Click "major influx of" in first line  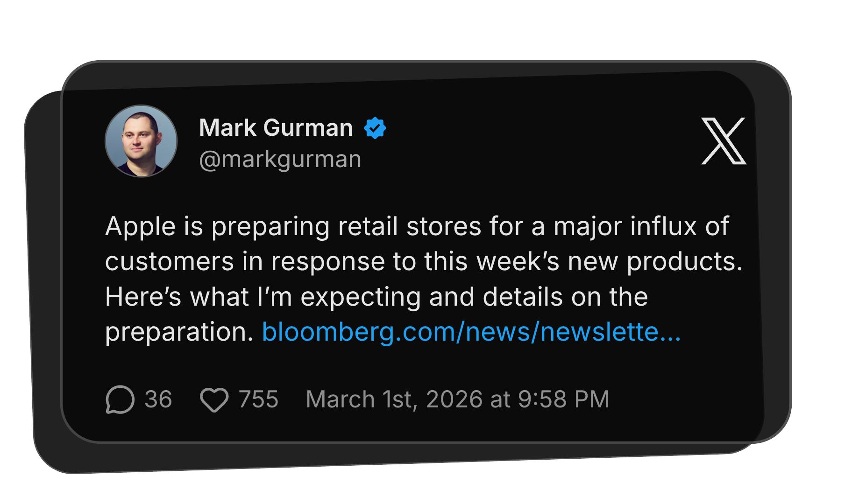click(x=641, y=226)
